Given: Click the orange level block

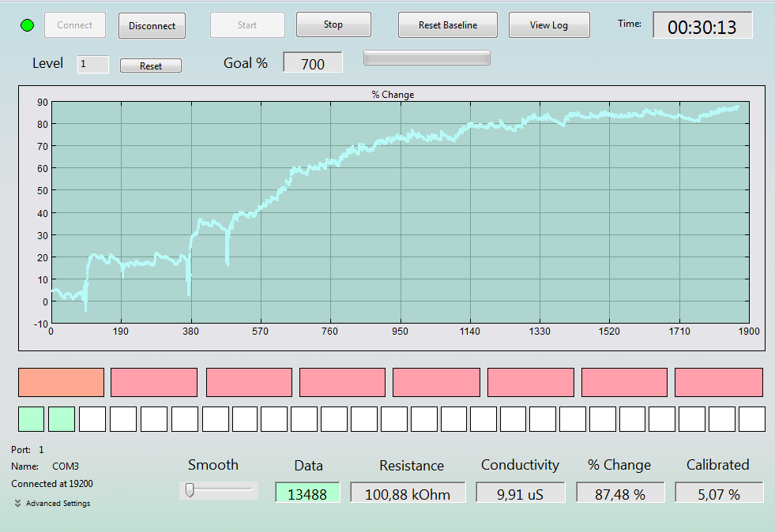Looking at the screenshot, I should [62, 382].
